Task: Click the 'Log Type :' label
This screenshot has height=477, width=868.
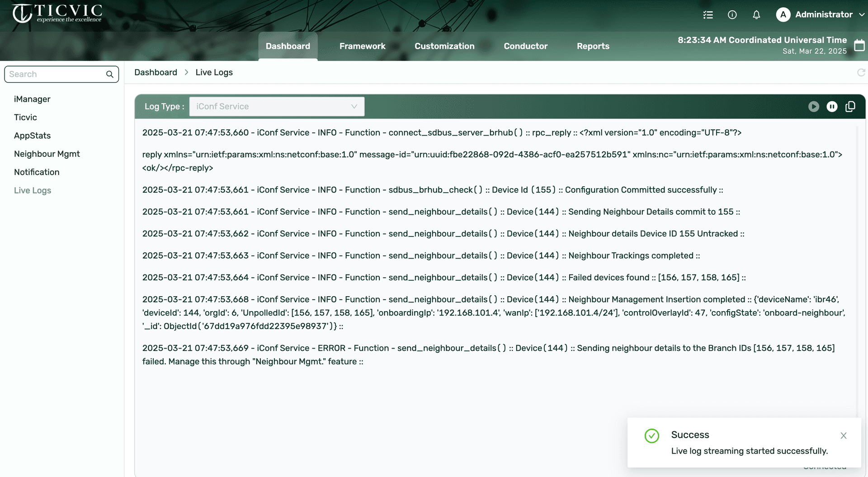Action: coord(164,107)
